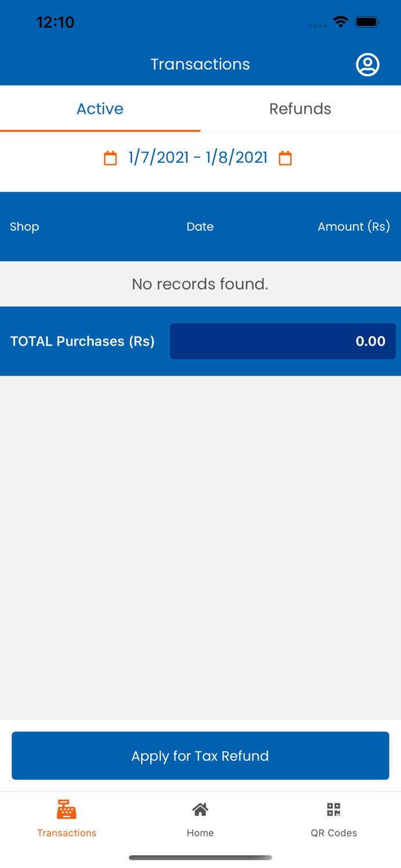The image size is (401, 868).
Task: Tap the battery indicator in status bar
Action: click(367, 21)
